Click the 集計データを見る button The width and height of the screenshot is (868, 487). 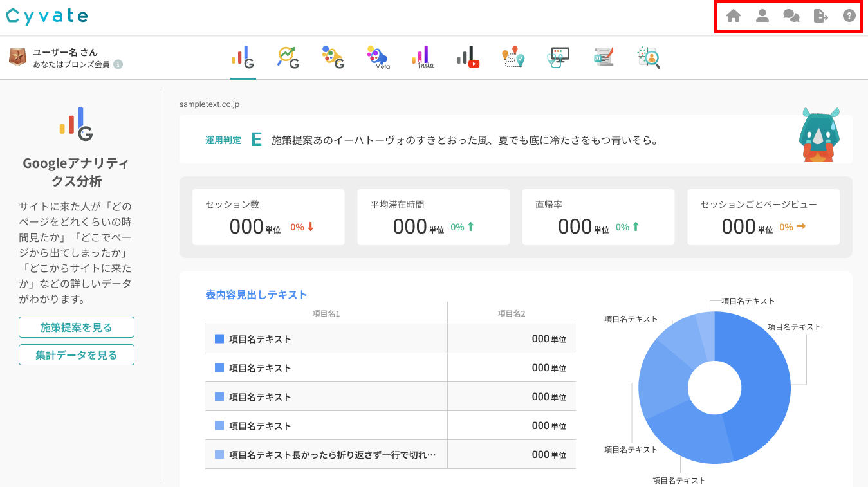coord(77,355)
